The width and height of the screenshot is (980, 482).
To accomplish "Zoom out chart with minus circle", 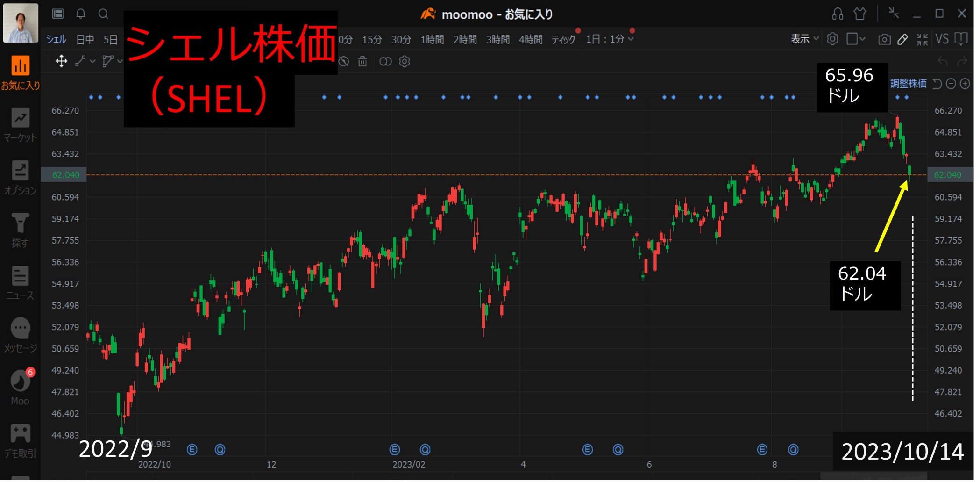I will (x=951, y=84).
